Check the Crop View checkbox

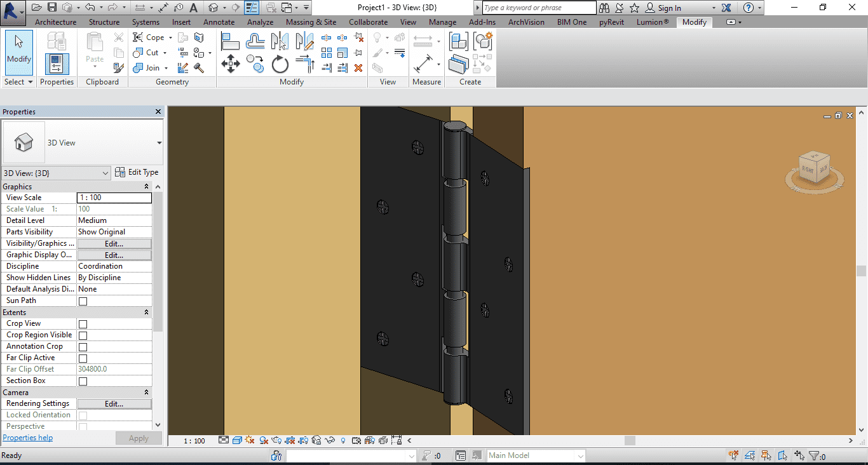point(83,324)
